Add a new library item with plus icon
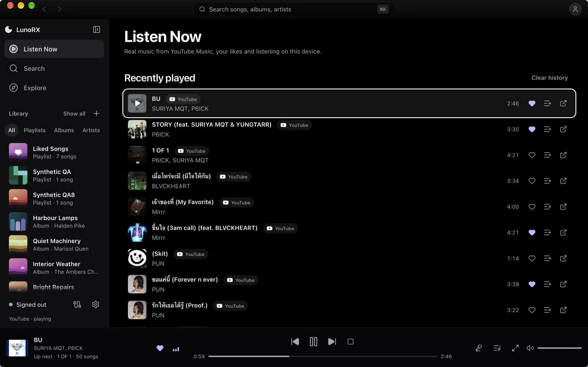The width and height of the screenshot is (588, 367). [x=96, y=114]
